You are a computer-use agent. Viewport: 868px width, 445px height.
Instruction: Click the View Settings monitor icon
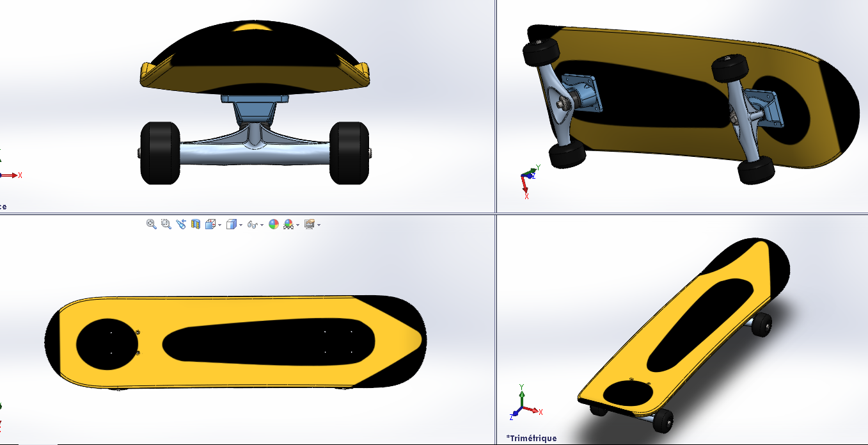click(x=310, y=224)
